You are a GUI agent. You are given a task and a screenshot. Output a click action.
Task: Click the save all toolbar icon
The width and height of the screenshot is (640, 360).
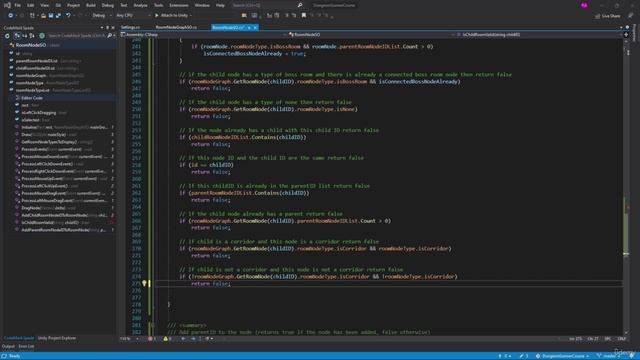pos(58,16)
